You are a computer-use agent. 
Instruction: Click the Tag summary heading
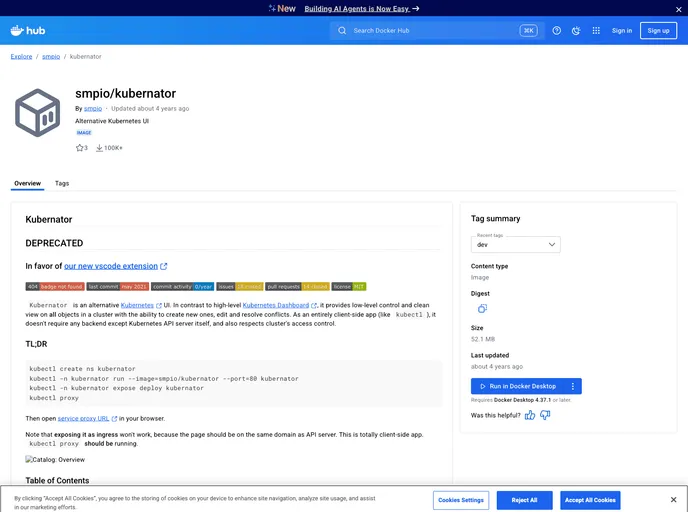click(495, 218)
